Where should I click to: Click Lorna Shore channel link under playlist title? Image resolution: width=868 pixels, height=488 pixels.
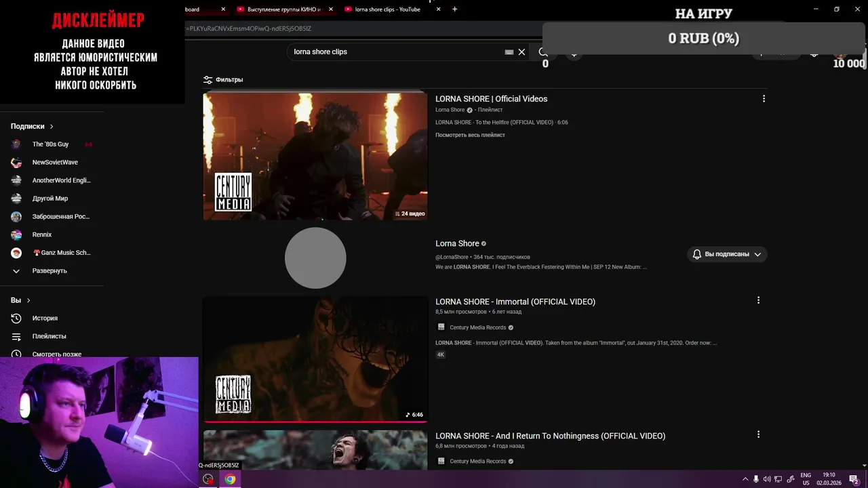click(x=450, y=110)
